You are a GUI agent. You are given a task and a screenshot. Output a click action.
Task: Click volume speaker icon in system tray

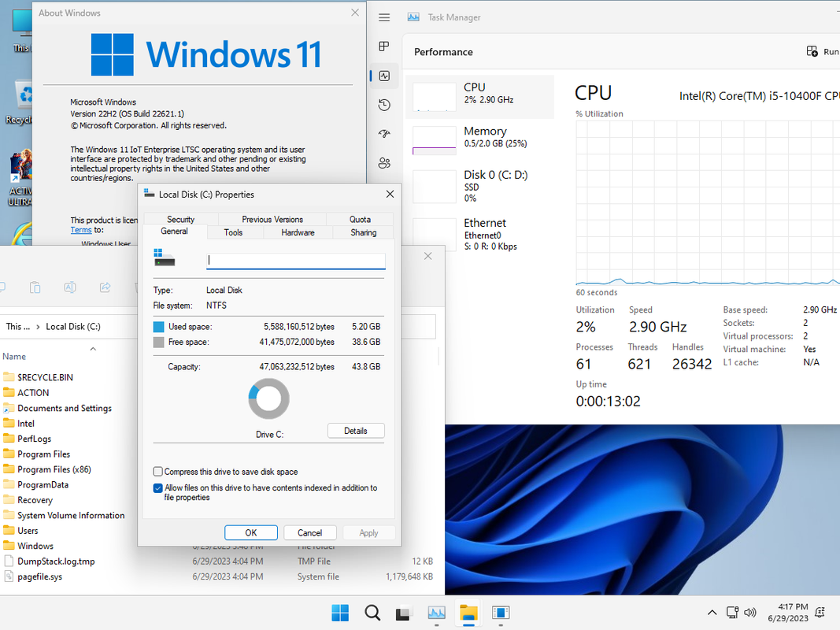[750, 613]
